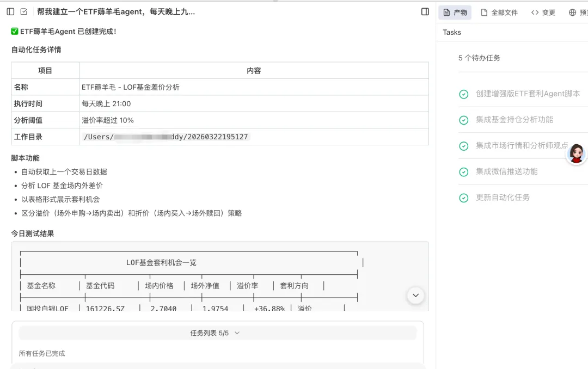
Task: Toggle the left sidebar panel icon
Action: click(x=10, y=12)
